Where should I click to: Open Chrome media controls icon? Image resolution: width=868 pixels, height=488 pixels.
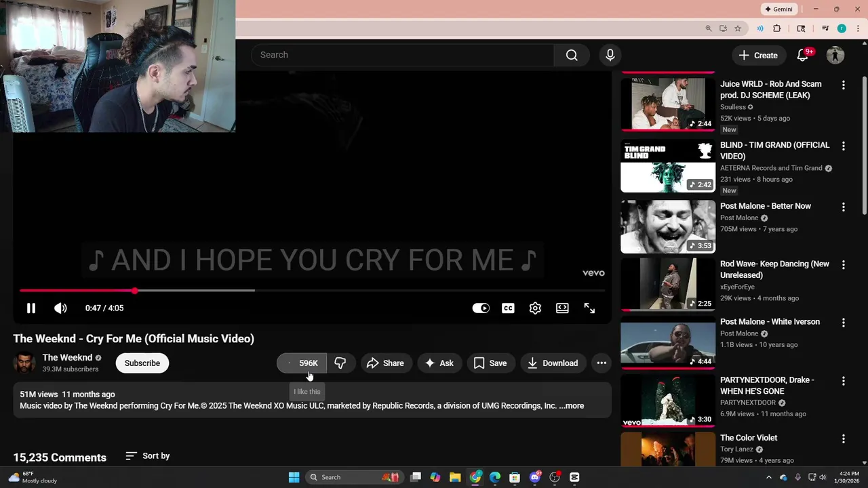point(825,28)
